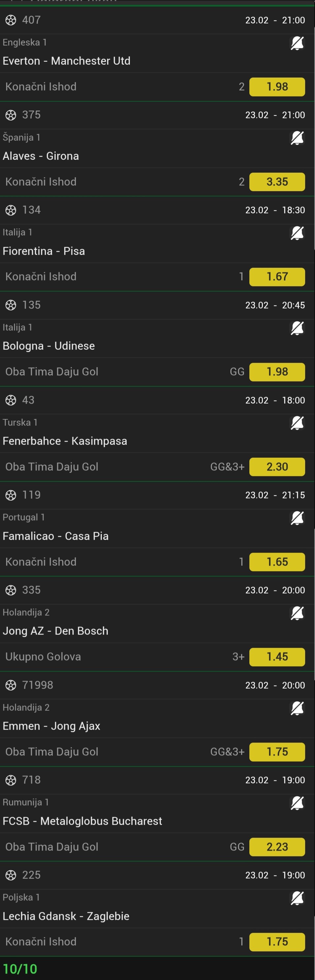Open the Famalicao - Casa Pia match
Screen dimensions: 315x980
55,536
